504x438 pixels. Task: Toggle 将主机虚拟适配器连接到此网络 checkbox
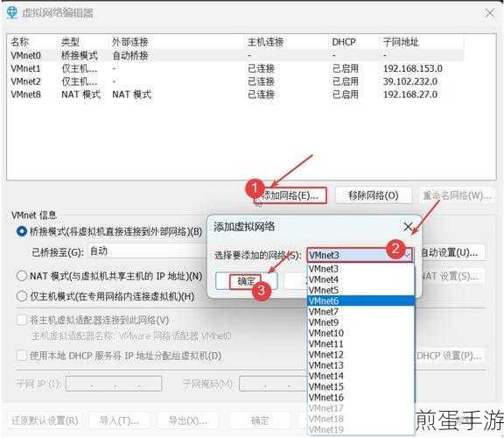pyautogui.click(x=22, y=320)
